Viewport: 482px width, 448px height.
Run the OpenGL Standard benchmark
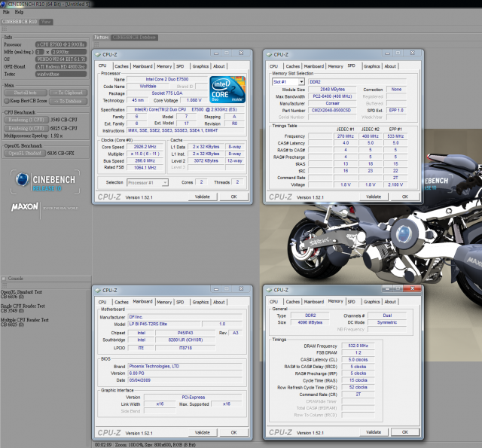(x=25, y=154)
